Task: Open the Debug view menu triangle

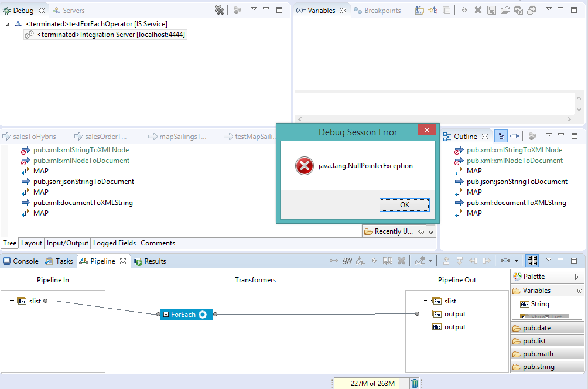Action: point(254,9)
